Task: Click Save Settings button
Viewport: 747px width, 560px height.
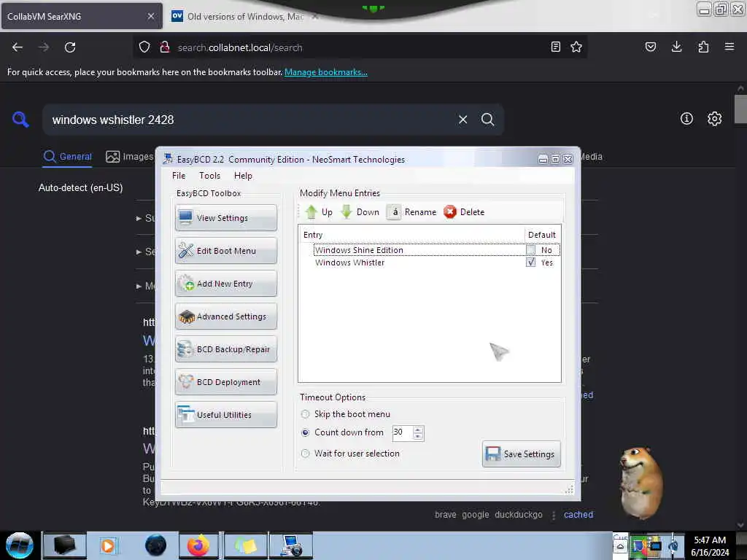Action: coord(521,454)
